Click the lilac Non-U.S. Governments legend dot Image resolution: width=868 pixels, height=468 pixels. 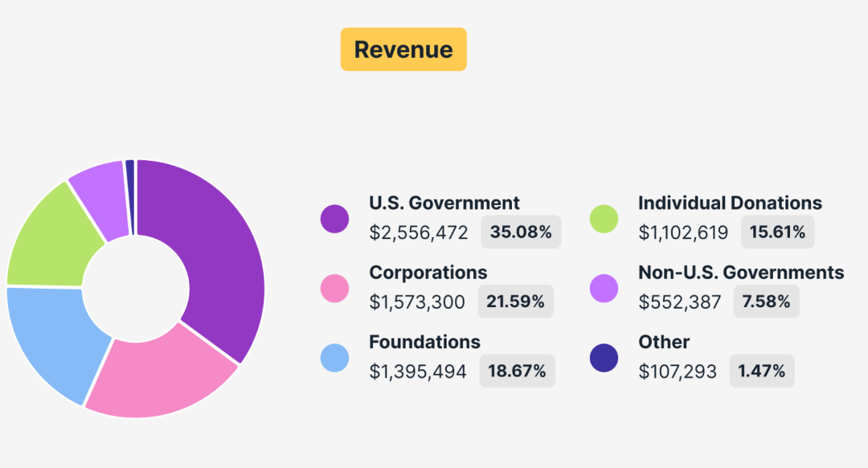(x=604, y=288)
